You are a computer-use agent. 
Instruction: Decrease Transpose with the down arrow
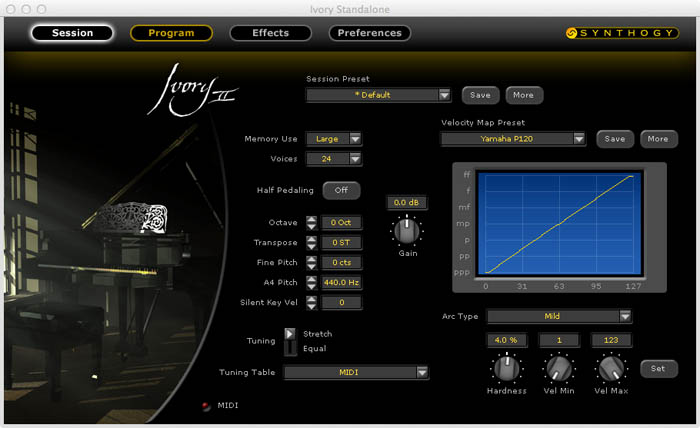(312, 246)
